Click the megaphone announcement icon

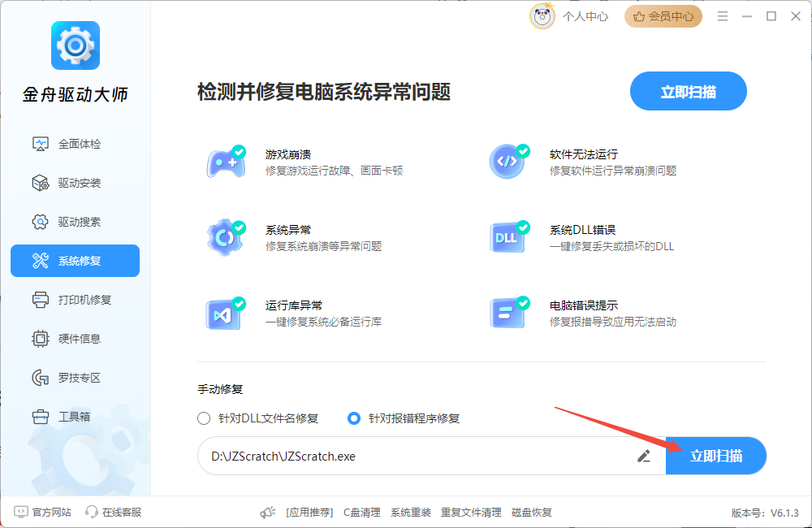point(268,513)
